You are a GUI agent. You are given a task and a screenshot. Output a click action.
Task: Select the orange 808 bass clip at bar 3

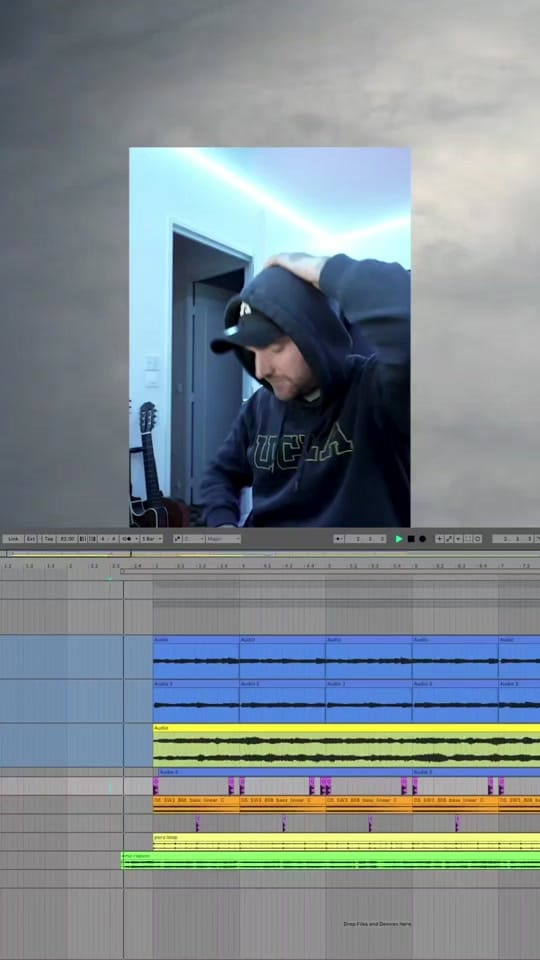[196, 804]
